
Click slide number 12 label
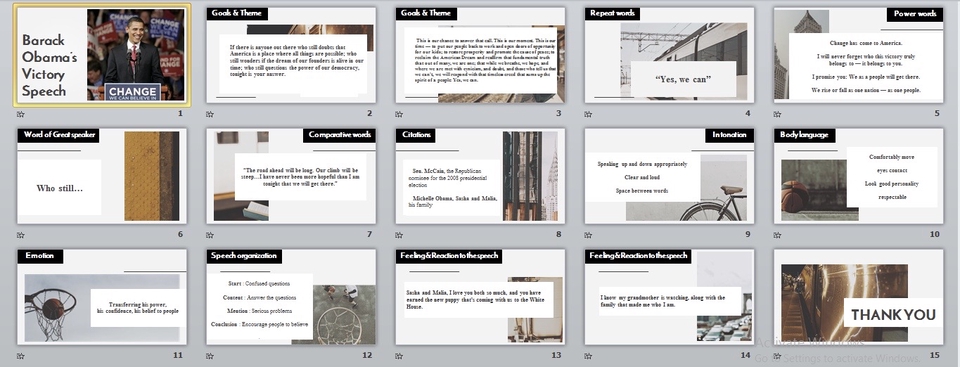367,355
